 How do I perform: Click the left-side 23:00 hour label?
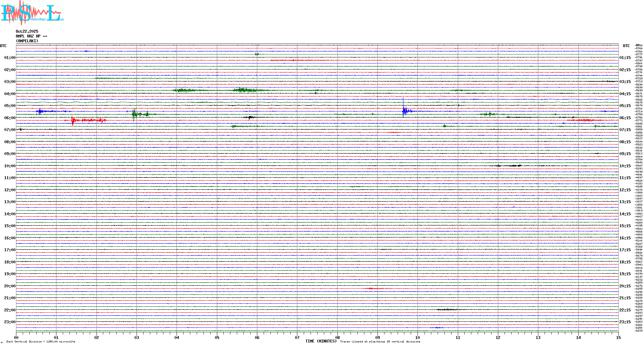pyautogui.click(x=10, y=322)
